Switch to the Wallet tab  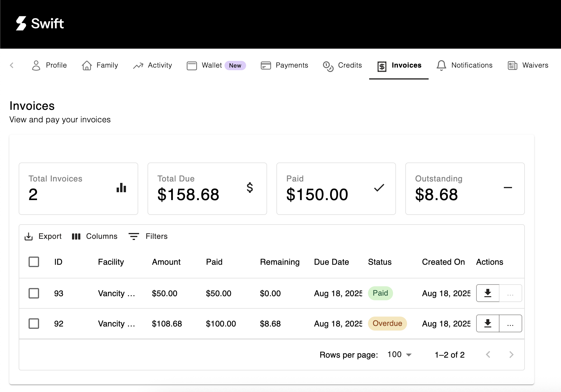coord(212,65)
